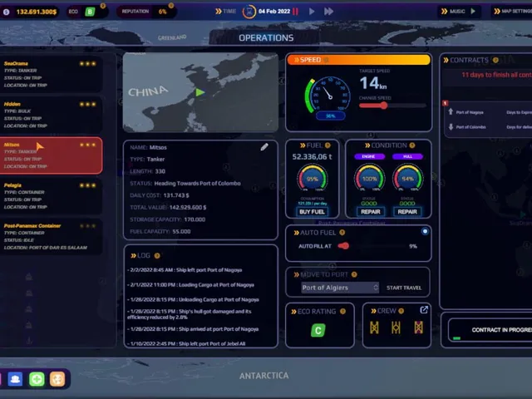Viewport: 532px width, 399px height.
Task: Open Map Settings
Action: coord(514,11)
